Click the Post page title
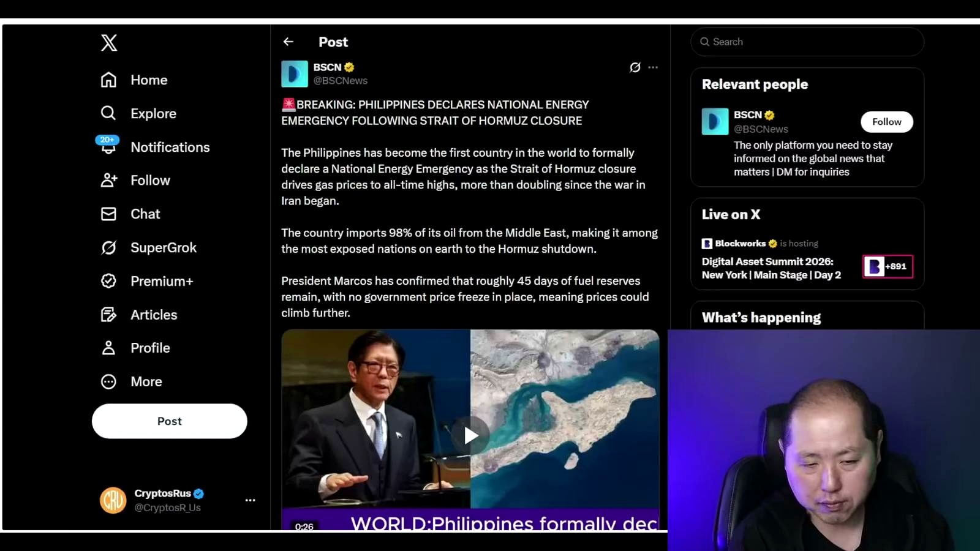Image resolution: width=980 pixels, height=551 pixels. [333, 42]
